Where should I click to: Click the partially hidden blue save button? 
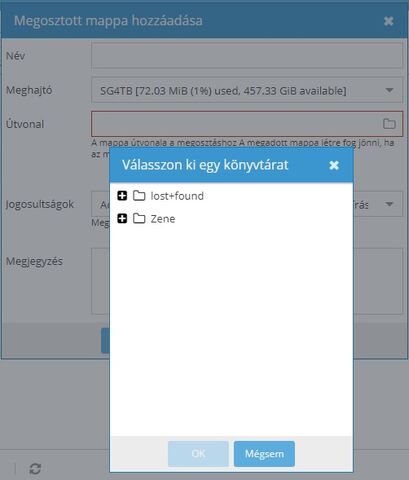click(105, 341)
